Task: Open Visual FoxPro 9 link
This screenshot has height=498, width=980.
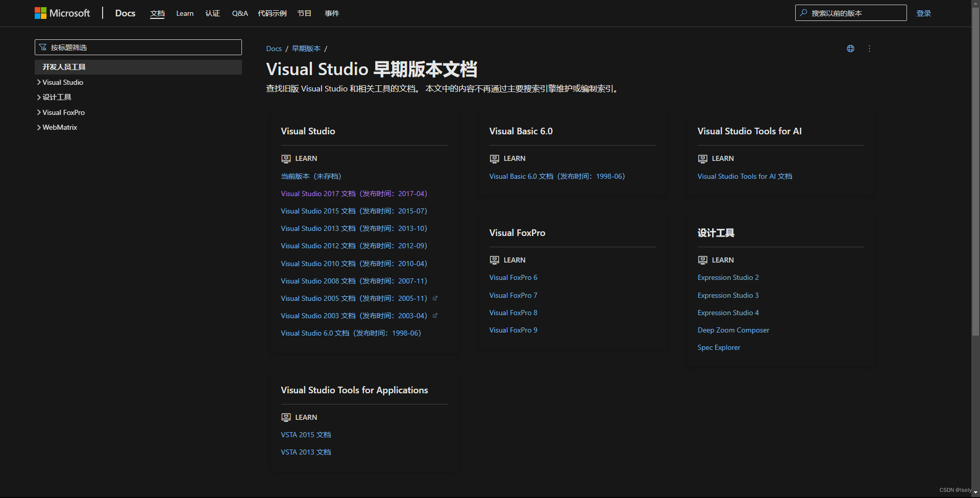Action: pos(513,330)
